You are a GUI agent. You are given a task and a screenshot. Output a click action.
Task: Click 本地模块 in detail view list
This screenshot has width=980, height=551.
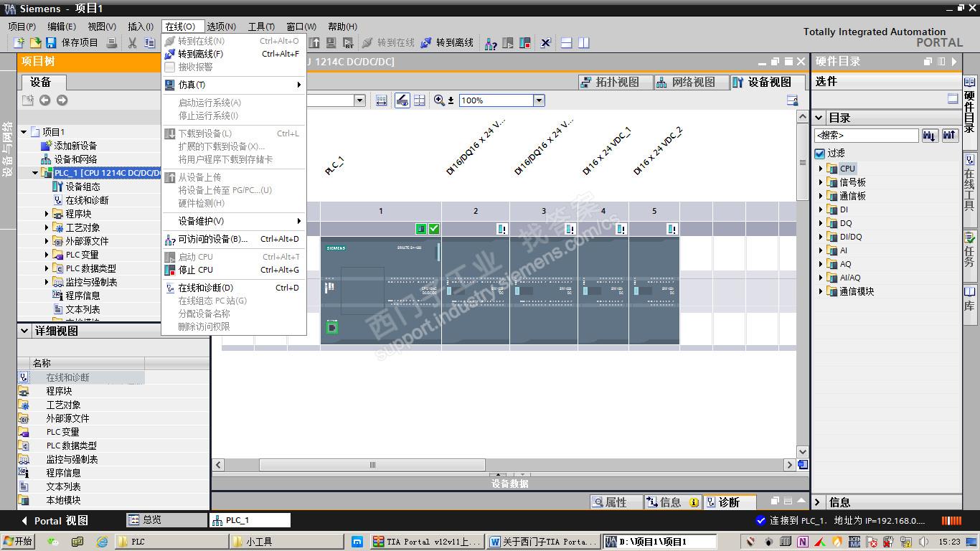point(64,500)
